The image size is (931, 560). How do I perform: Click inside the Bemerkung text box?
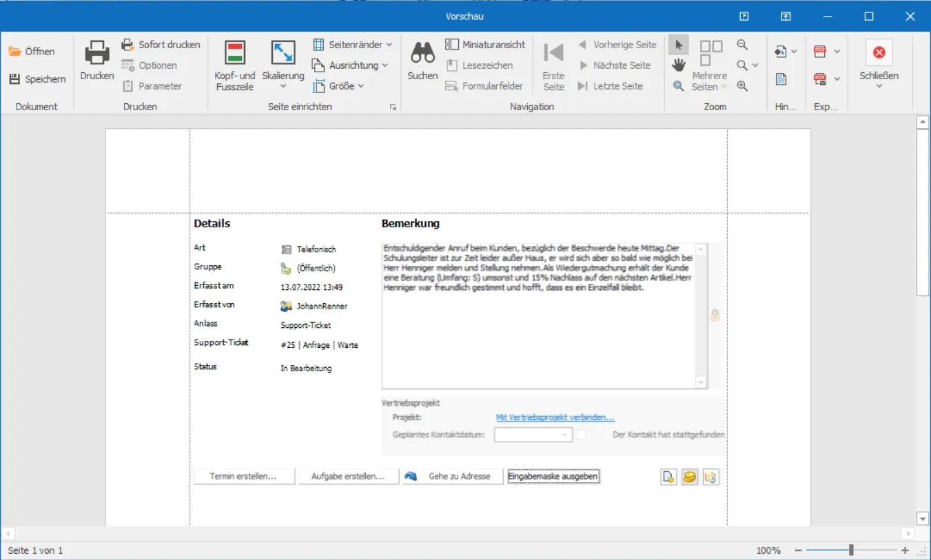click(x=544, y=315)
